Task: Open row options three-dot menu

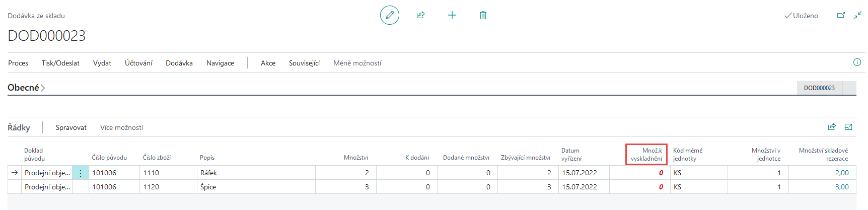Action: 80,173
